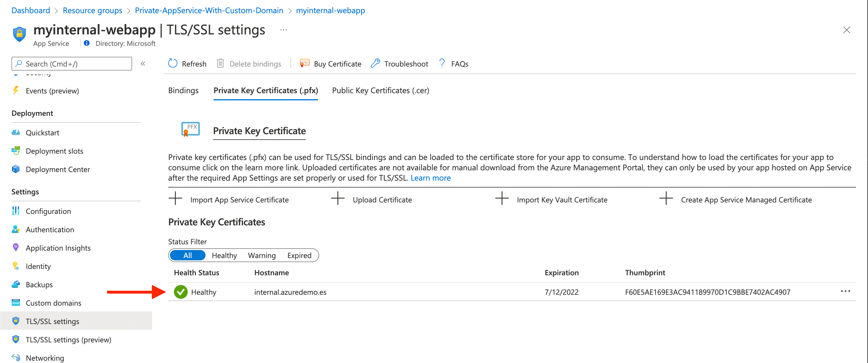Click the Configuration bars icon

pyautogui.click(x=15, y=211)
